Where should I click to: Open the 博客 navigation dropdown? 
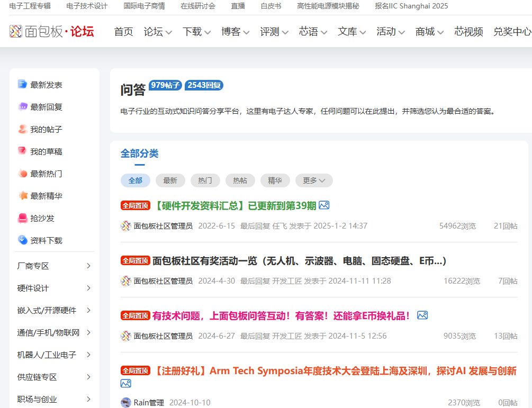coord(235,32)
